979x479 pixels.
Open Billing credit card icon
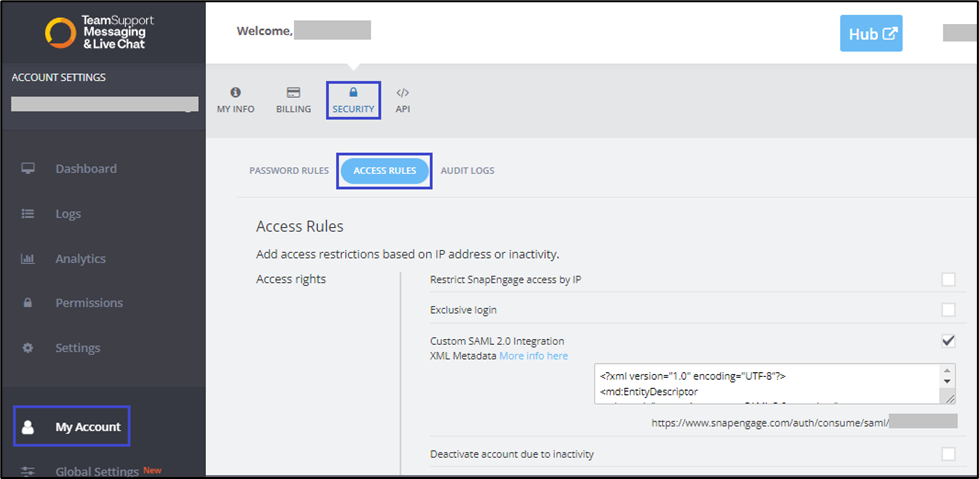[294, 92]
